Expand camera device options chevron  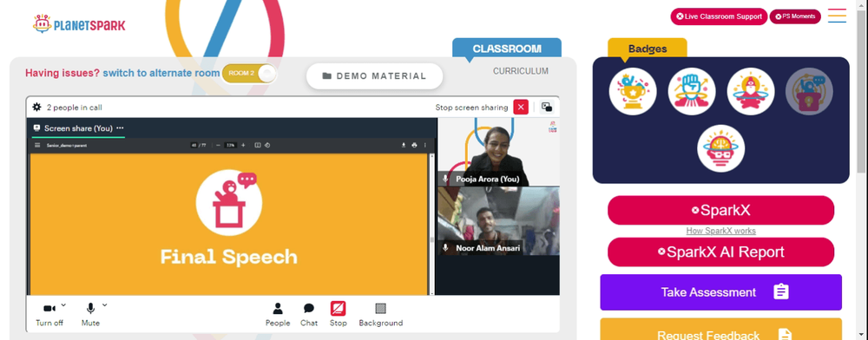(x=63, y=304)
